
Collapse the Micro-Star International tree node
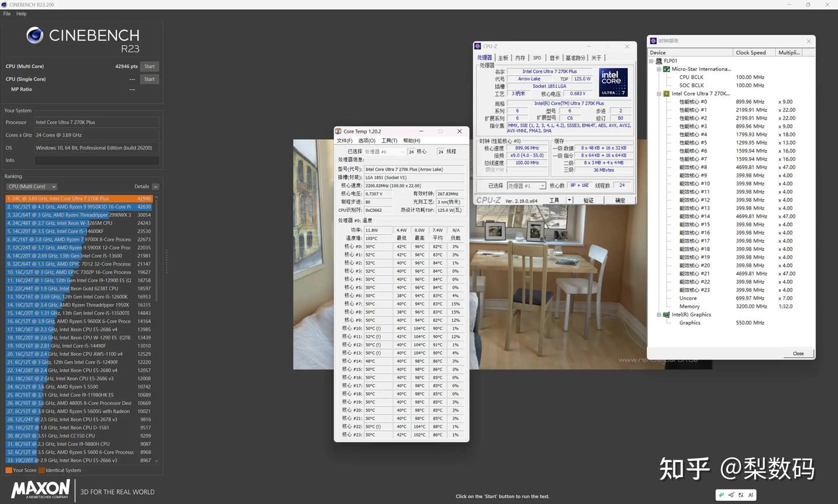tap(659, 69)
